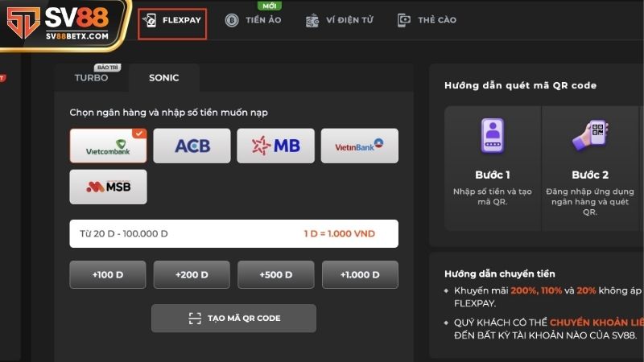
Task: Click the scratch card icon
Action: [x=404, y=19]
